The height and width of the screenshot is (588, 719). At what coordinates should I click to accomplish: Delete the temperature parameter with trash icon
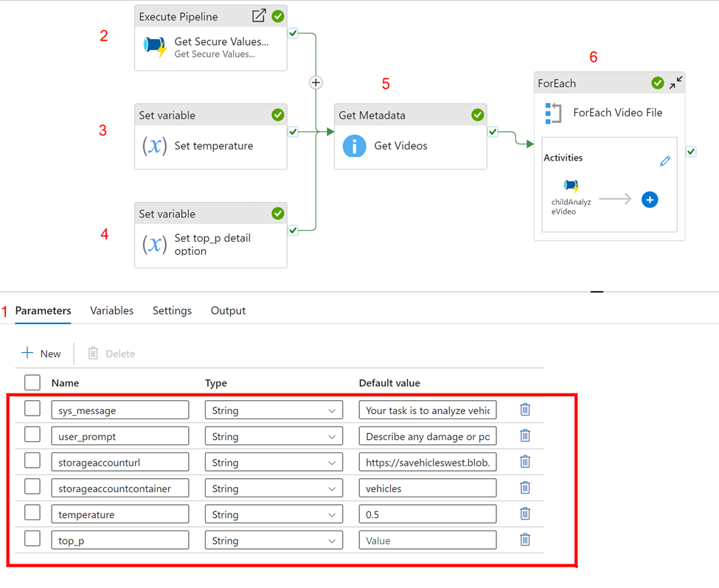click(525, 514)
